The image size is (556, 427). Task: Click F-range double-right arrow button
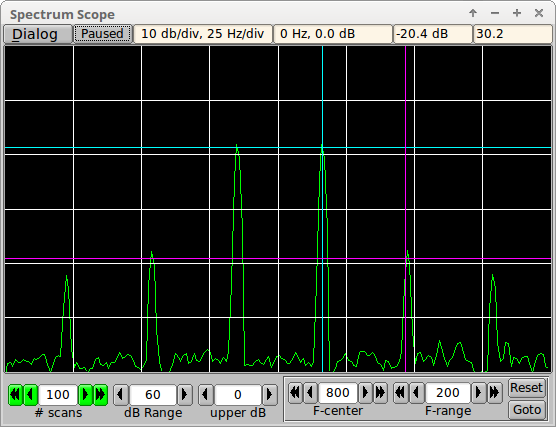[495, 393]
